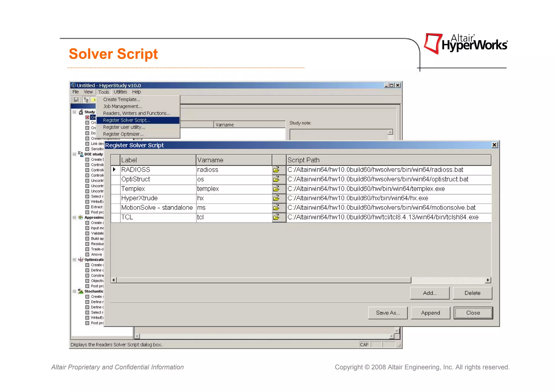Select the HyperXtrude script path cell
Screen dimensions: 555x392
coord(389,198)
